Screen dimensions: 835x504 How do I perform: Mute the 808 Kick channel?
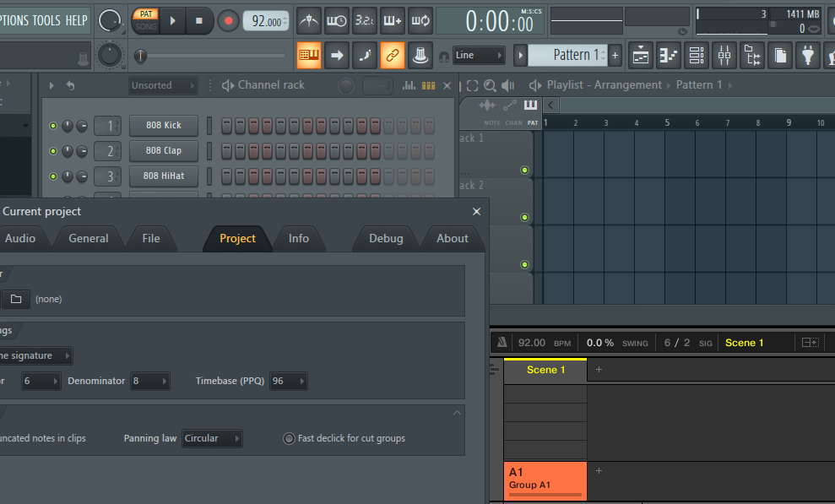(53, 126)
